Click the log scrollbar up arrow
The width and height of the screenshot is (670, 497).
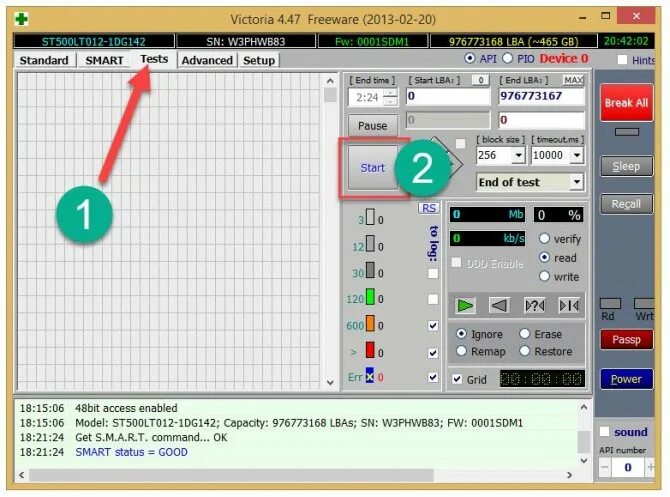[x=584, y=407]
